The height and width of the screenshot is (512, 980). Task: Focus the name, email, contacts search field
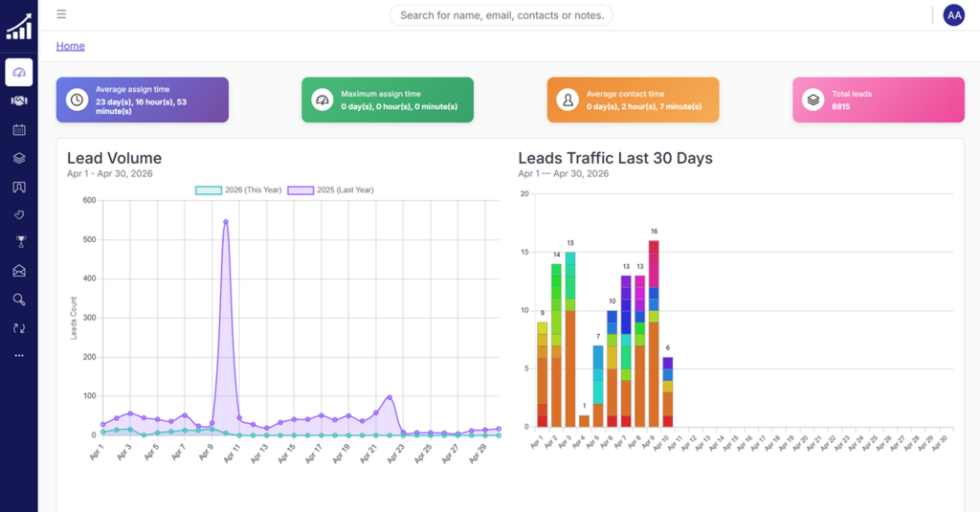501,15
